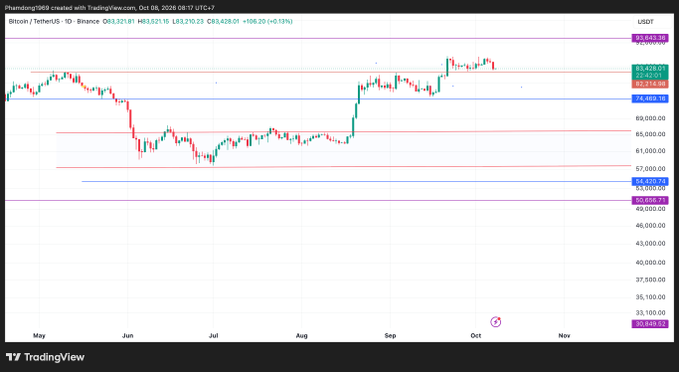Viewport: 679px width, 372px height.
Task: Click the Jun label on time axis
Action: pos(128,336)
